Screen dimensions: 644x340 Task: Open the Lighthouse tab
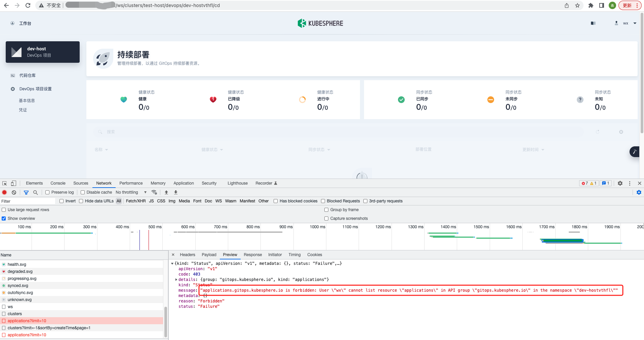(238, 183)
